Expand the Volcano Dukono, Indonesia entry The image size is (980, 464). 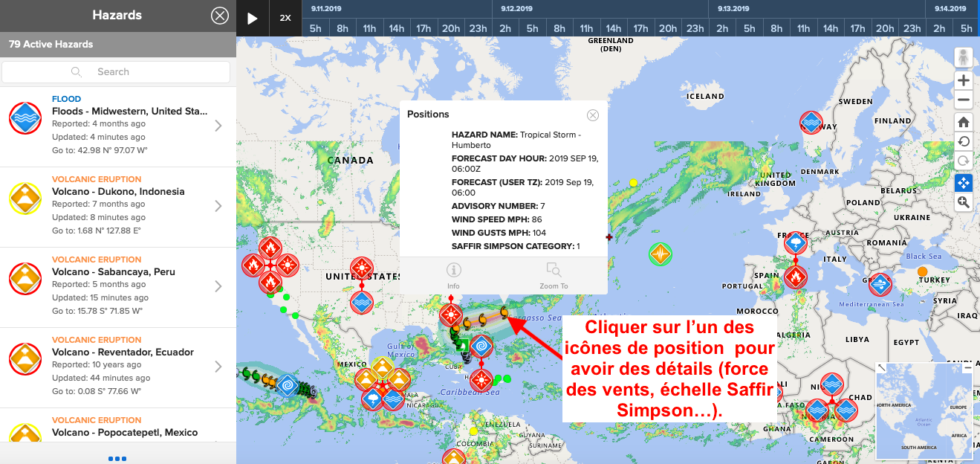pyautogui.click(x=218, y=206)
